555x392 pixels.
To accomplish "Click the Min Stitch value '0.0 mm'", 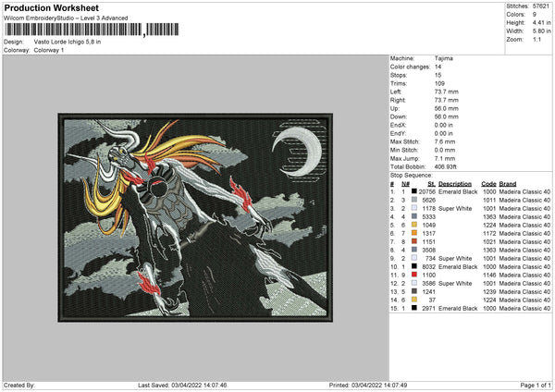I will 445,150.
